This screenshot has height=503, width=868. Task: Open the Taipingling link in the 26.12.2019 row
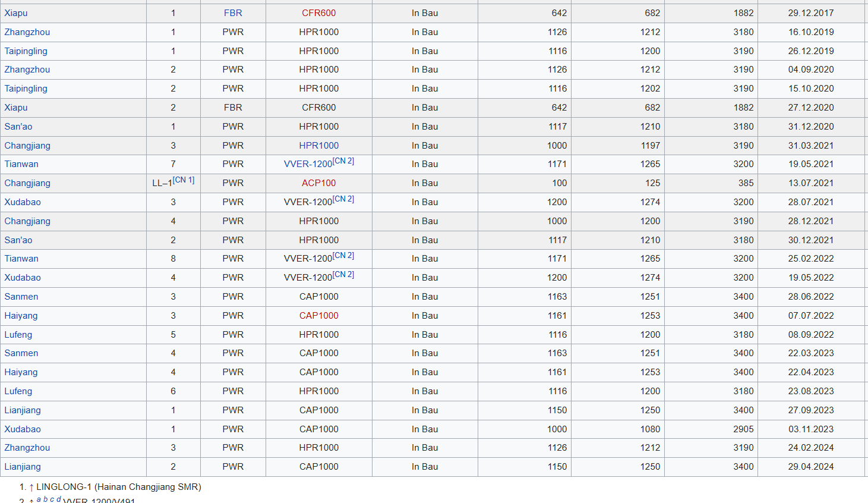[26, 51]
